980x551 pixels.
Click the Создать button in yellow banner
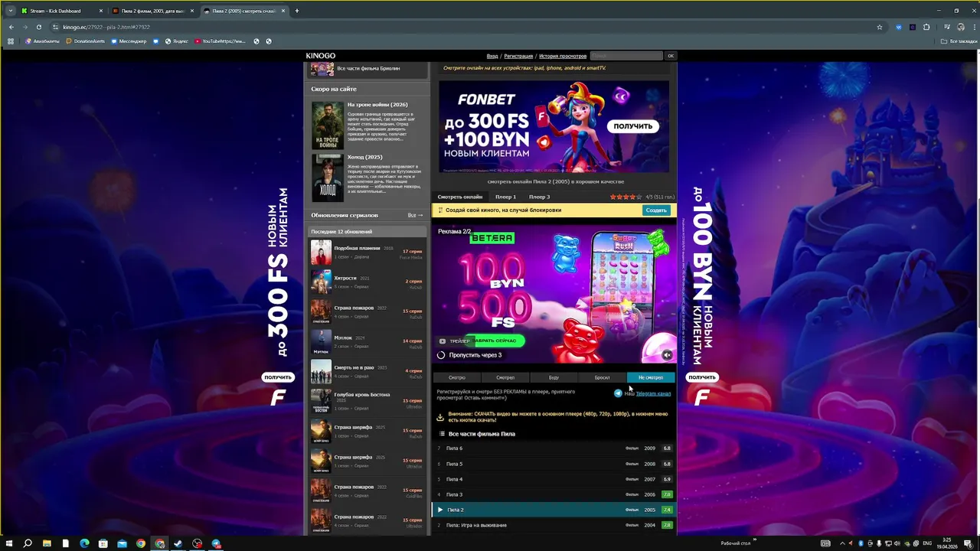(x=656, y=210)
